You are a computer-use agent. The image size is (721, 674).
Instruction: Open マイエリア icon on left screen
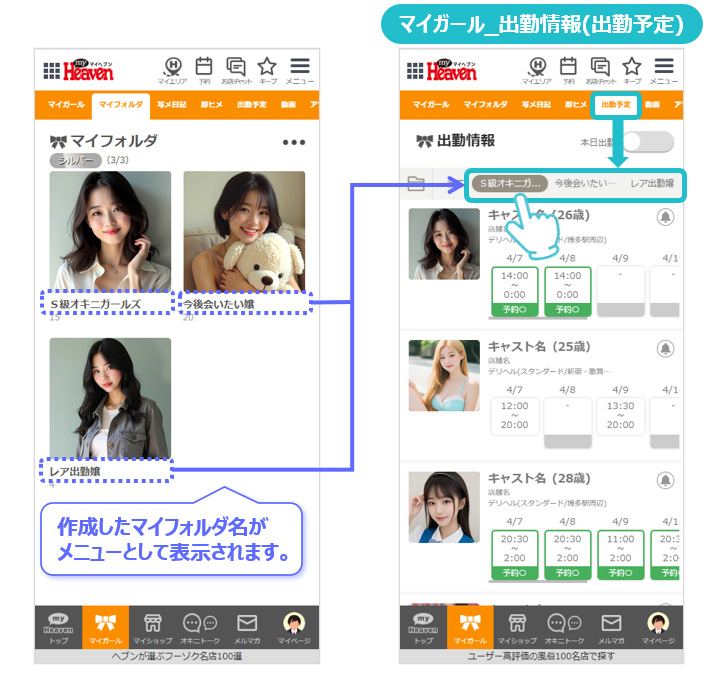173,69
